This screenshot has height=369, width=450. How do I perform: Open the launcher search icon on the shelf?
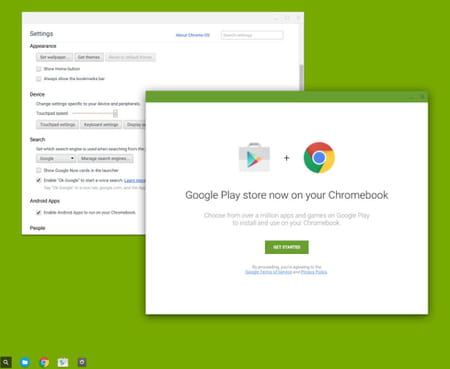(x=6, y=362)
